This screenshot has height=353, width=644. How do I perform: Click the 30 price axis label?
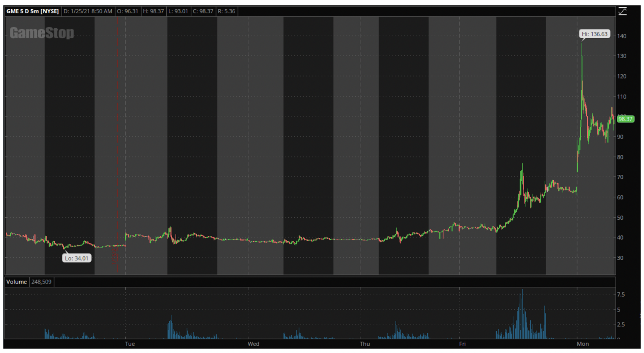[x=620, y=258]
